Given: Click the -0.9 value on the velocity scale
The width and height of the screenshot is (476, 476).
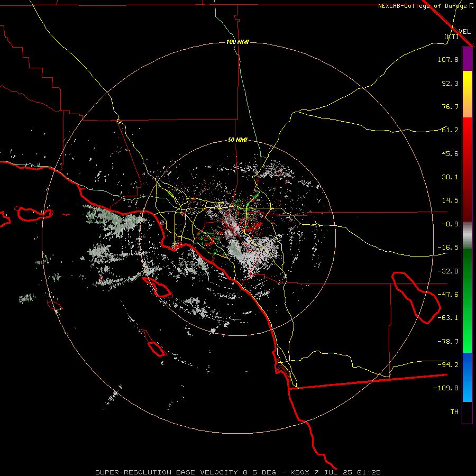Looking at the screenshot, I should [450, 224].
